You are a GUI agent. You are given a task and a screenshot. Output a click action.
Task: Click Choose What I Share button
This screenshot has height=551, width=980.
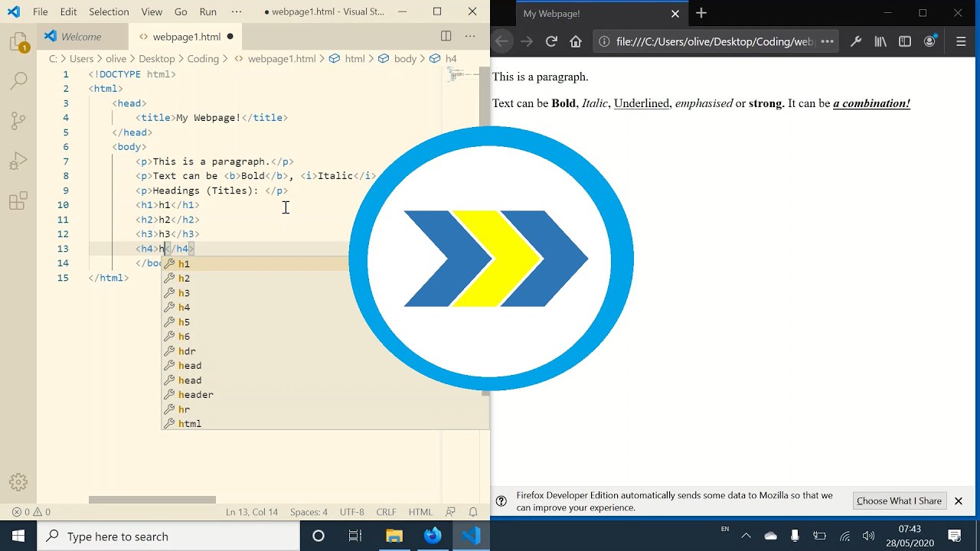(x=899, y=500)
